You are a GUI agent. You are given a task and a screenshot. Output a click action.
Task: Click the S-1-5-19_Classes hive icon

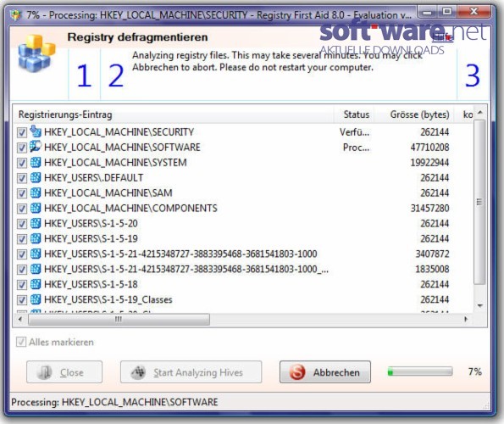[x=36, y=299]
